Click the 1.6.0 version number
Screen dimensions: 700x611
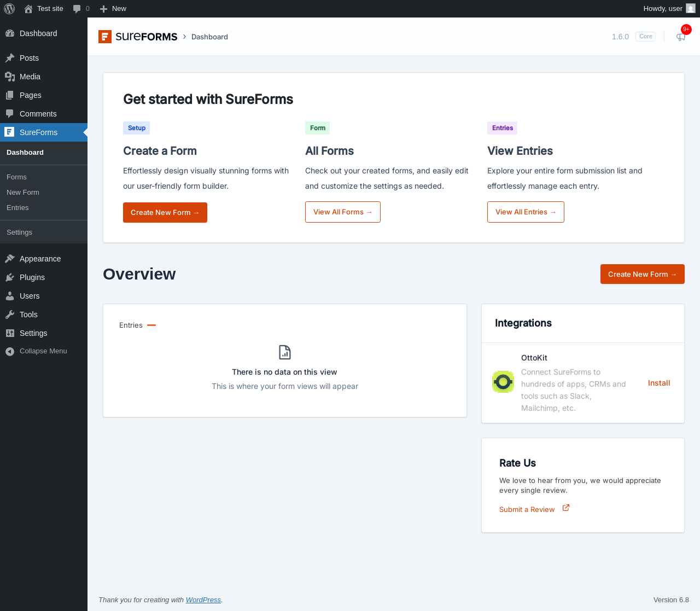point(620,37)
